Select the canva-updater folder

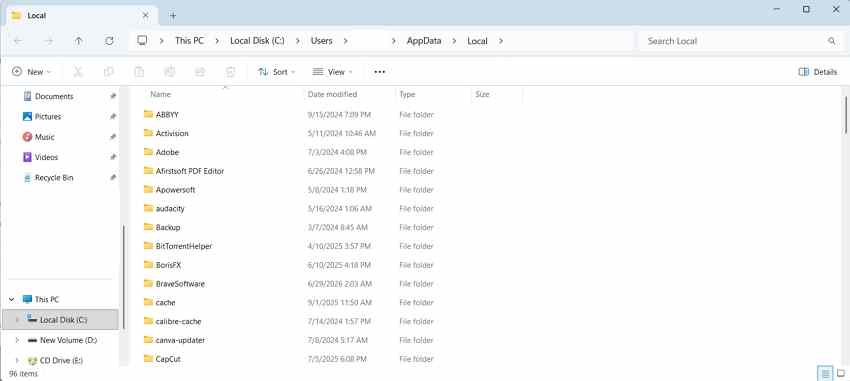click(x=180, y=340)
